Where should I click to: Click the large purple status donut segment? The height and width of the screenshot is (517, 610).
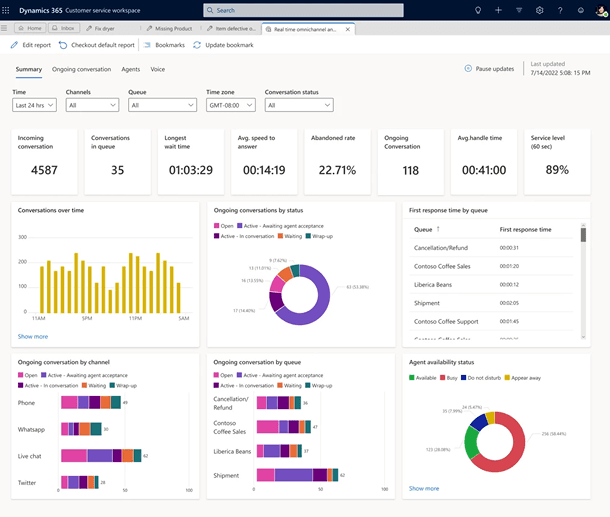(x=321, y=307)
